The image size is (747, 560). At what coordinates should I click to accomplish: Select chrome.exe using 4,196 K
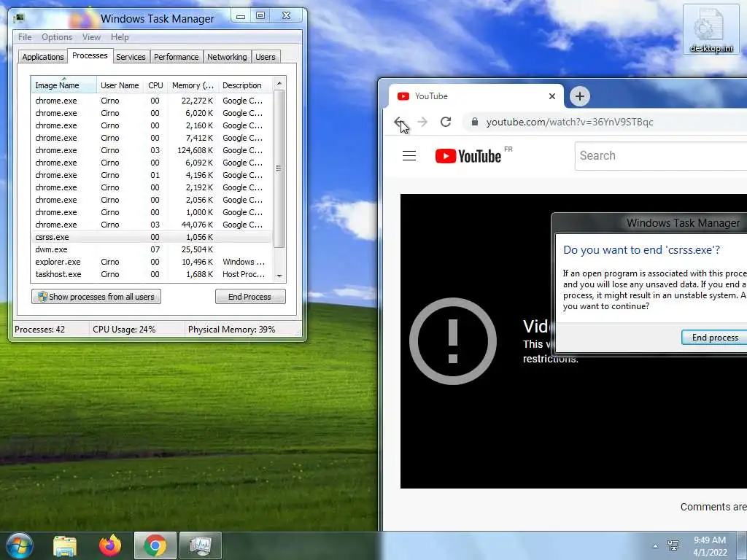152,175
